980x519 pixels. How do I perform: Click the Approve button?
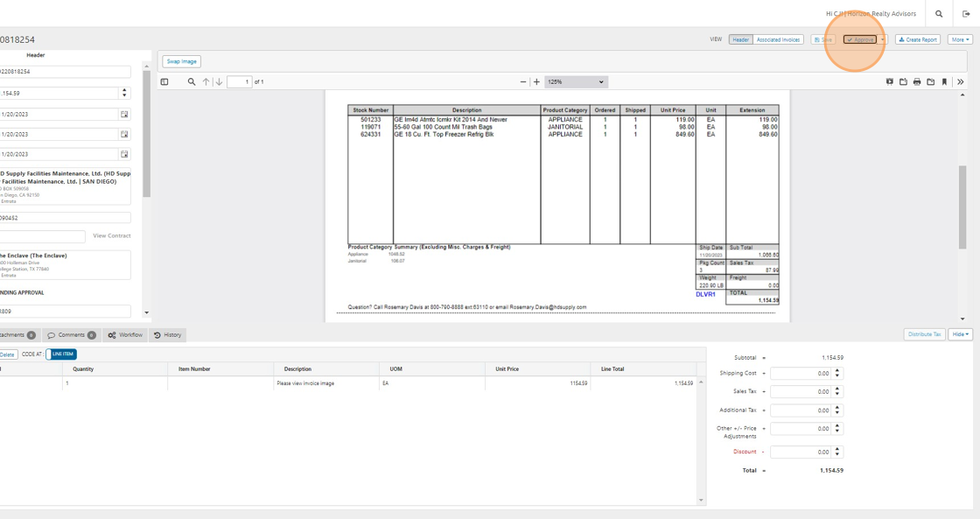(x=860, y=39)
